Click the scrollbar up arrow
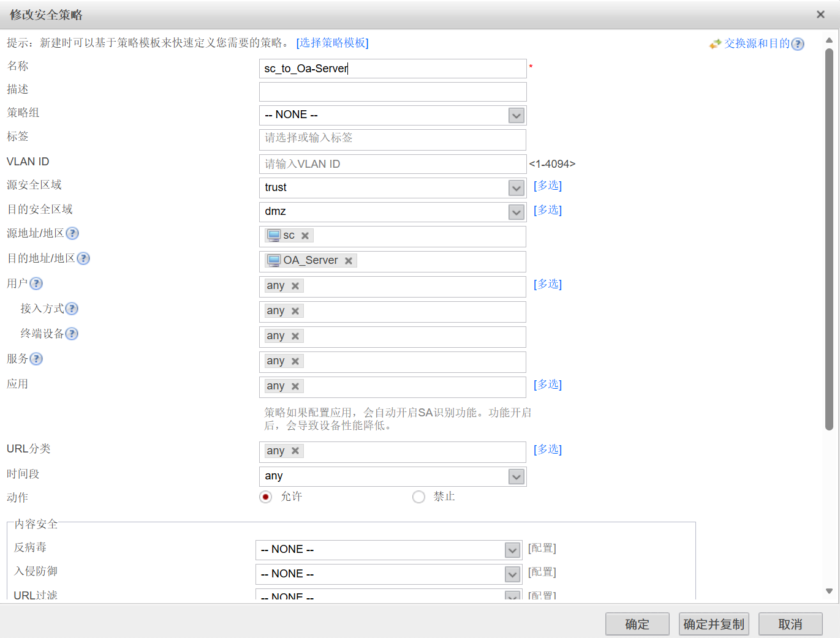Viewport: 840px width, 638px height. [829, 40]
